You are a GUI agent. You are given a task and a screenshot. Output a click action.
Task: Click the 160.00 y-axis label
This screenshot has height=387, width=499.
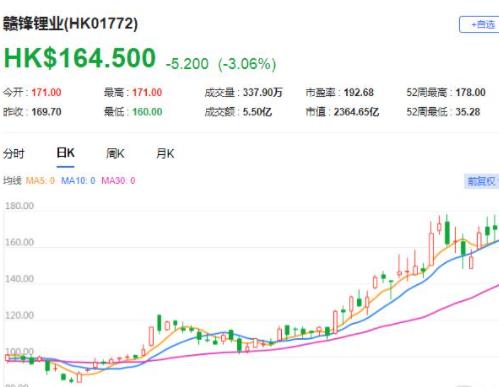click(x=19, y=242)
